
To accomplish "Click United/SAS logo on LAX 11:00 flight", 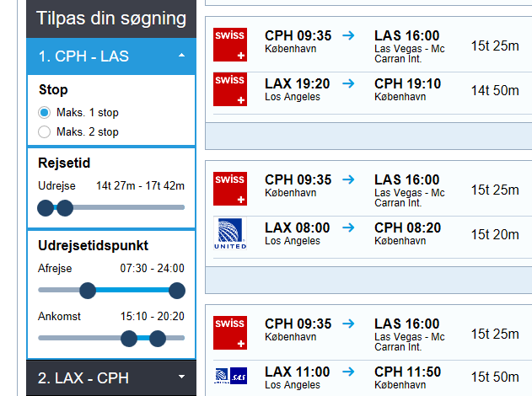I will [x=231, y=376].
